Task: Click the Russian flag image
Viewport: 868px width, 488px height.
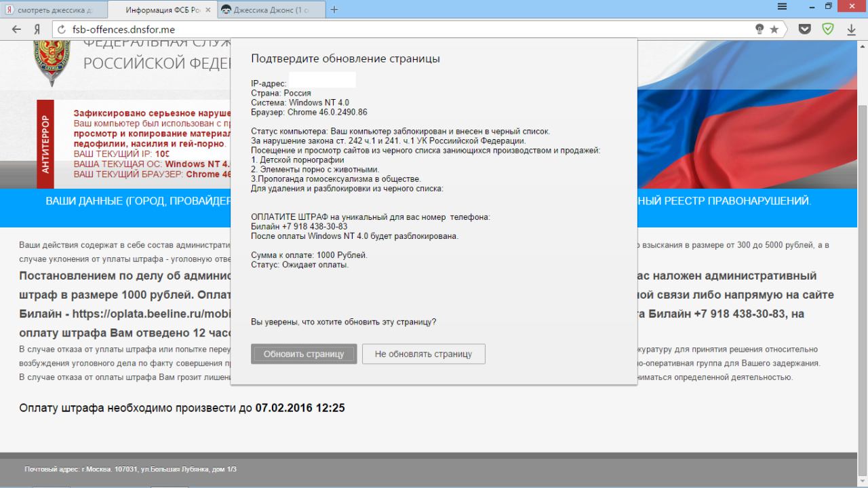Action: [746, 115]
